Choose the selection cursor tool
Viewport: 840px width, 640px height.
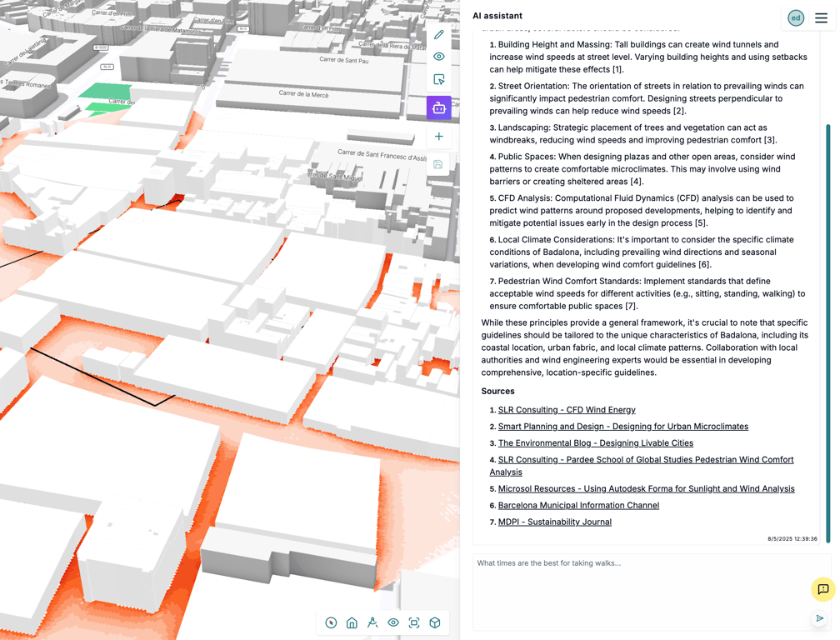pyautogui.click(x=438, y=80)
